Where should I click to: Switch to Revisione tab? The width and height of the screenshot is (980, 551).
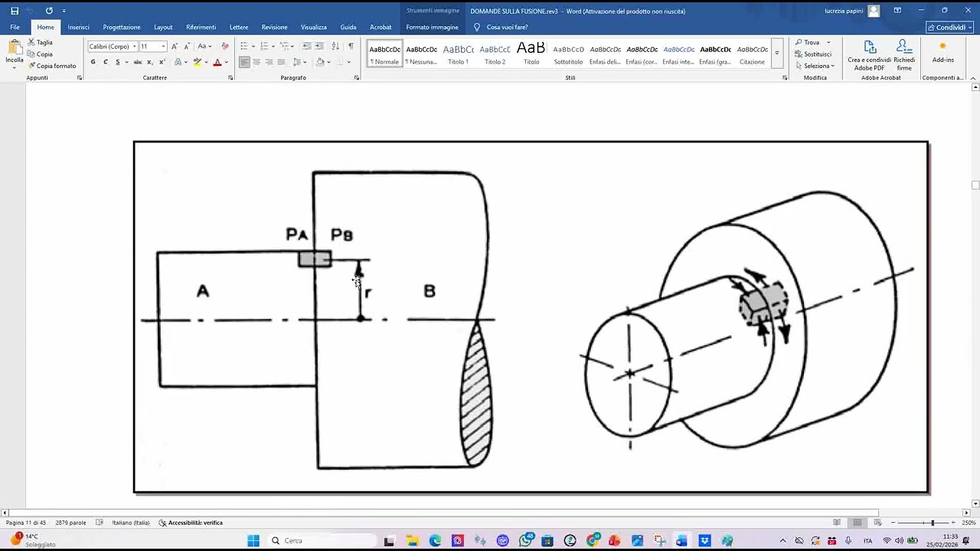[274, 27]
